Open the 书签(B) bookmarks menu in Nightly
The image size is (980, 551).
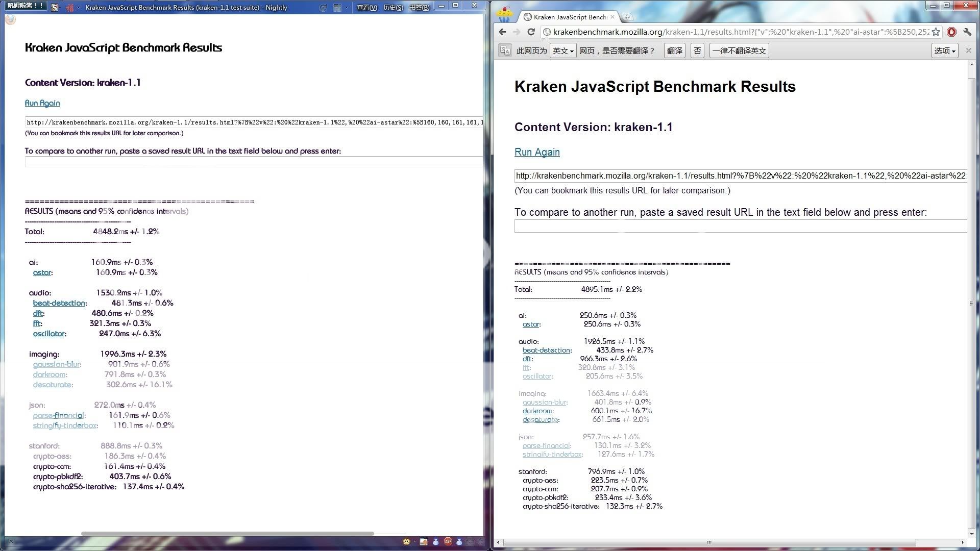pos(419,8)
